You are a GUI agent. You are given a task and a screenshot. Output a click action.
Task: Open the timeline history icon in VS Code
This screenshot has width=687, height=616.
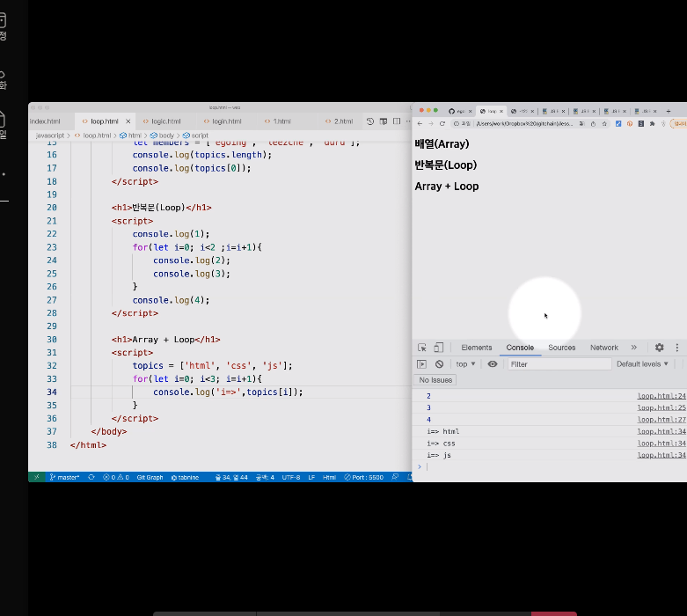(x=370, y=121)
